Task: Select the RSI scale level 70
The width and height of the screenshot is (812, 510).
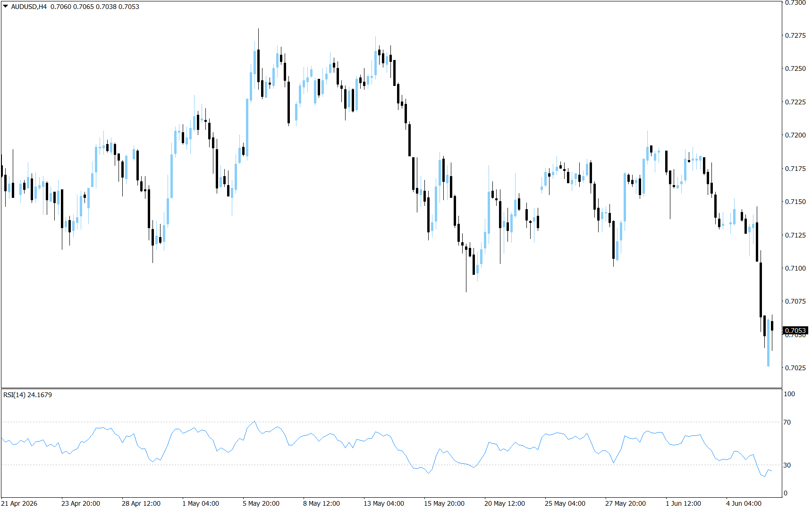Action: click(787, 422)
